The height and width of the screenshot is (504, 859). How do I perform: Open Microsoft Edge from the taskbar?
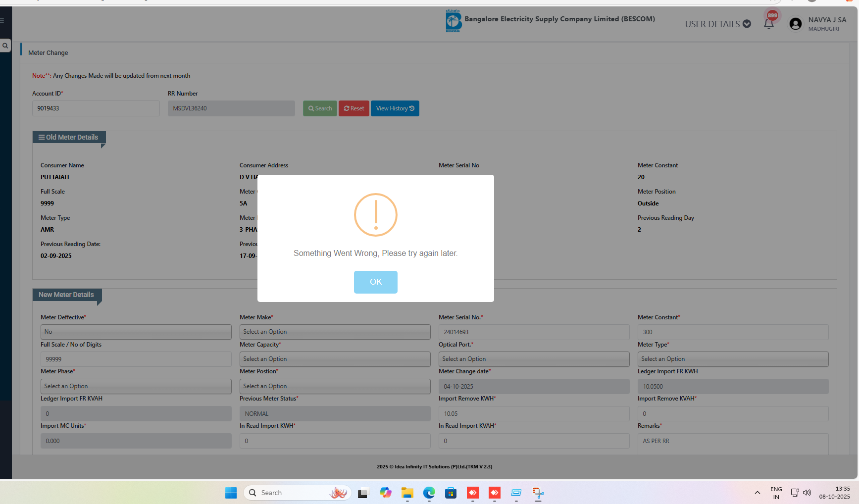tap(429, 493)
